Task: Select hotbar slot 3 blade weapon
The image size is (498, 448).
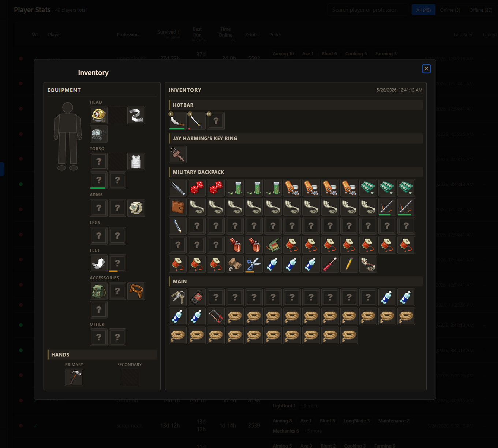Action: (x=197, y=121)
